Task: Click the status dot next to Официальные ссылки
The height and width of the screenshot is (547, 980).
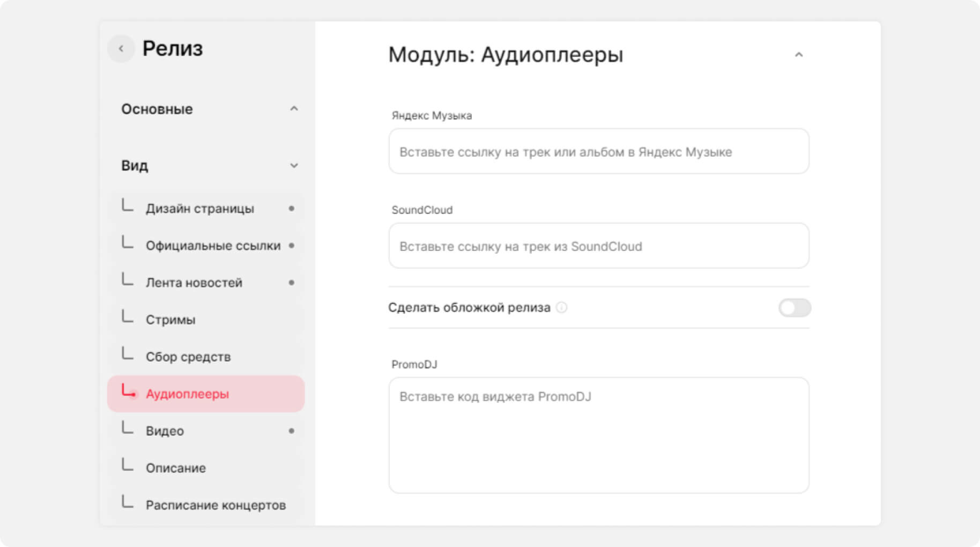Action: [x=292, y=246]
